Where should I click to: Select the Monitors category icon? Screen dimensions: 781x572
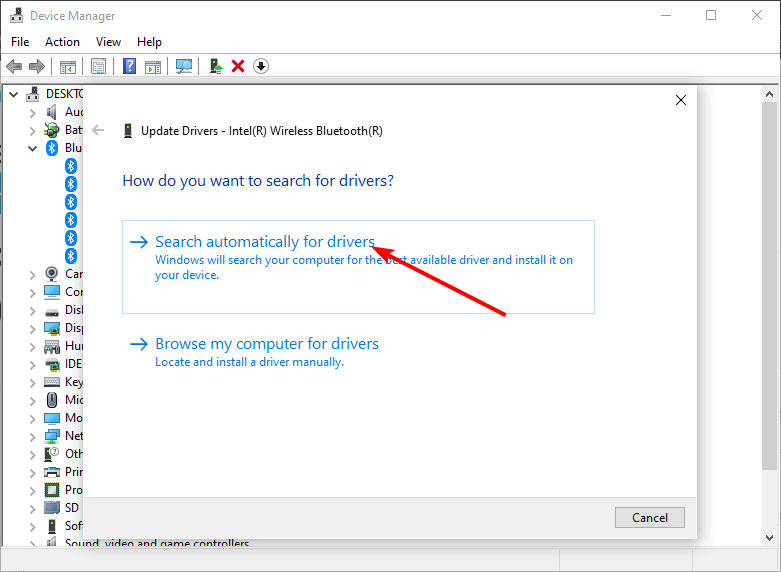coord(52,418)
